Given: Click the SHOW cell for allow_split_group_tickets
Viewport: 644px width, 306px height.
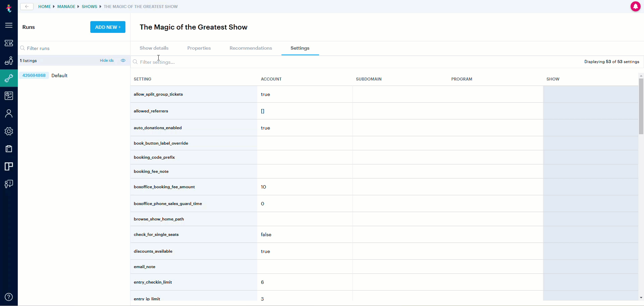Looking at the screenshot, I should pos(591,94).
